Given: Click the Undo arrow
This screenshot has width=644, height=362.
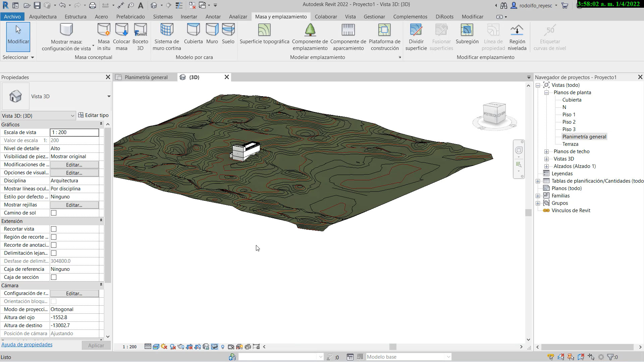Looking at the screenshot, I should (x=62, y=5).
